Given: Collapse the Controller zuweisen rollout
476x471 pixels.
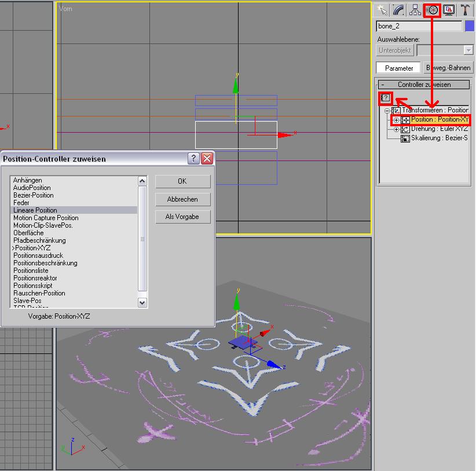Looking at the screenshot, I should (424, 85).
